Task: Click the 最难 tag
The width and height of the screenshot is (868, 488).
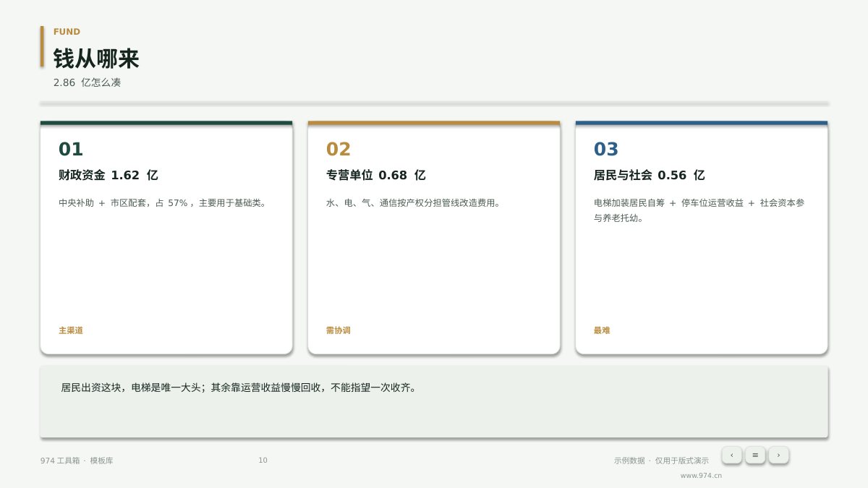Action: [602, 330]
